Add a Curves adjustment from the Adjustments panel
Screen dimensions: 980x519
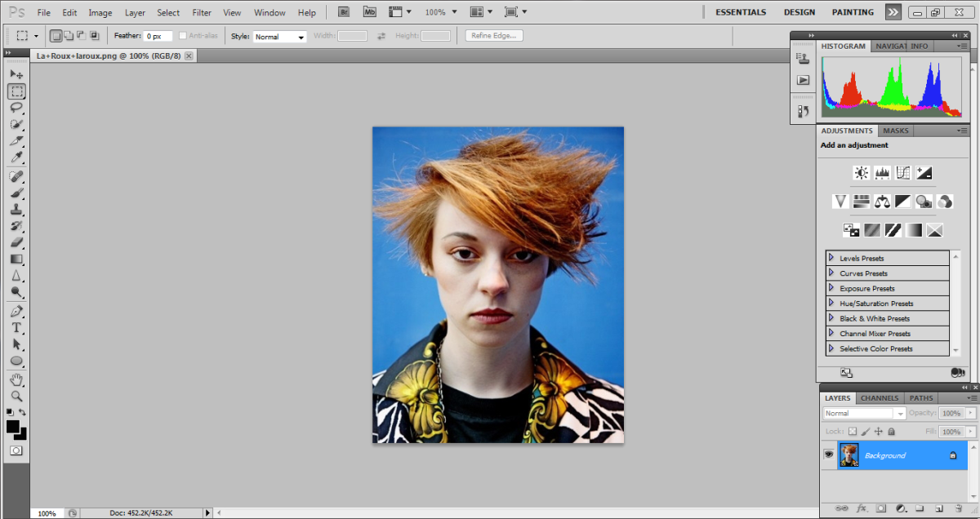click(902, 172)
